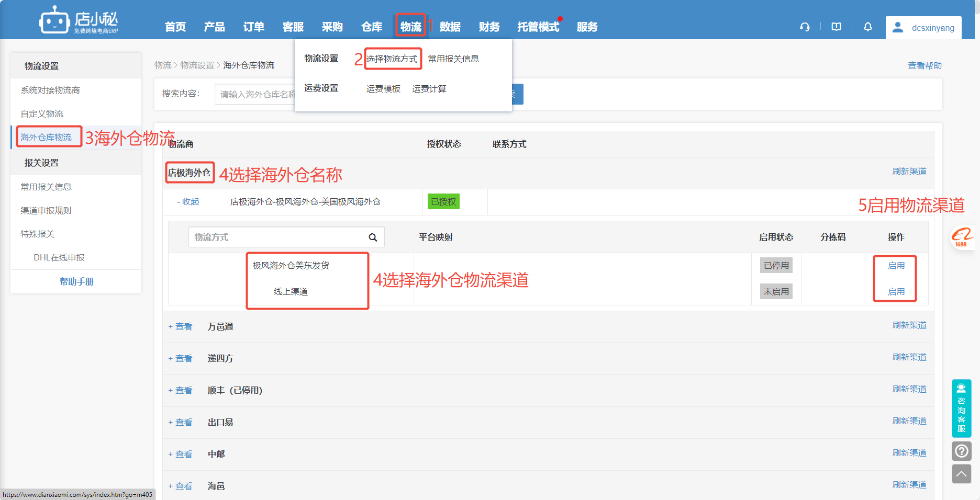Refresh channels for 海邑
Viewport: 980px width, 500px height.
coord(909,485)
